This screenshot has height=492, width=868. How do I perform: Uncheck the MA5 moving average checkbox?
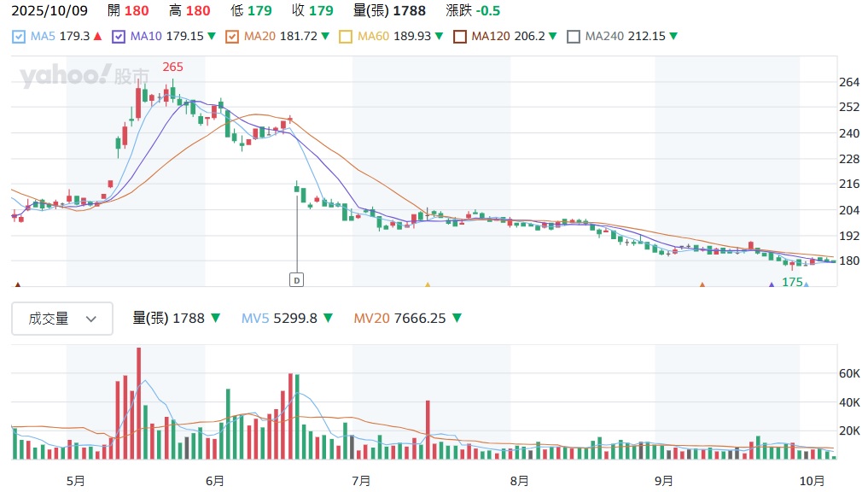point(20,37)
